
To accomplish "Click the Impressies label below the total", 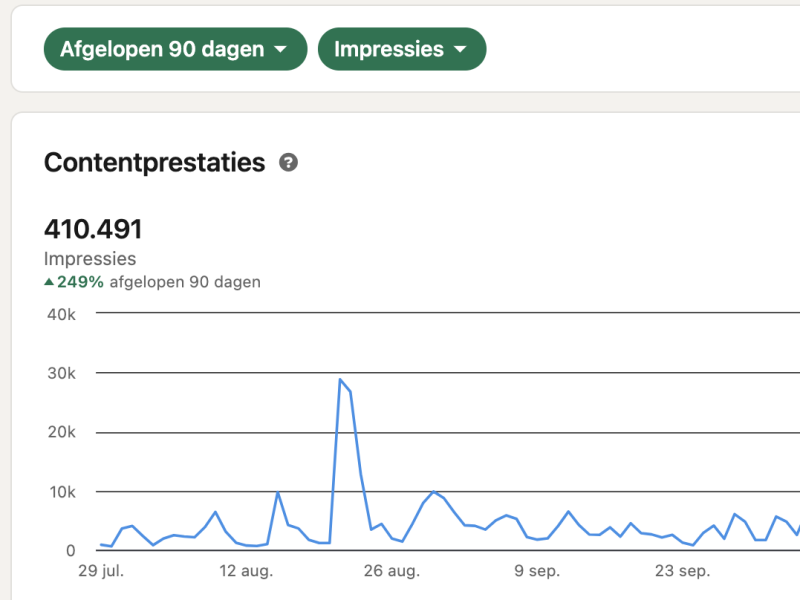I will [90, 259].
